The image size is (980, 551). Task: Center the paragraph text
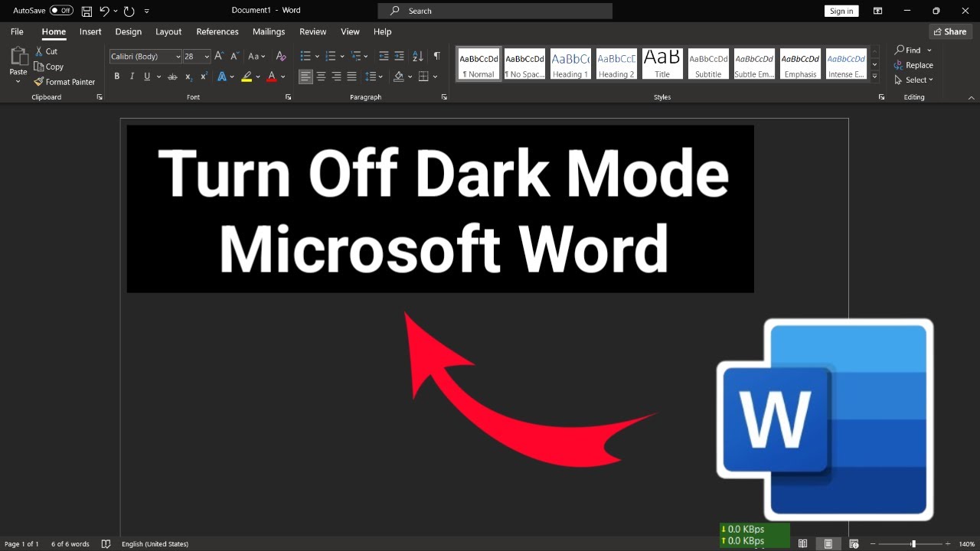pyautogui.click(x=321, y=77)
